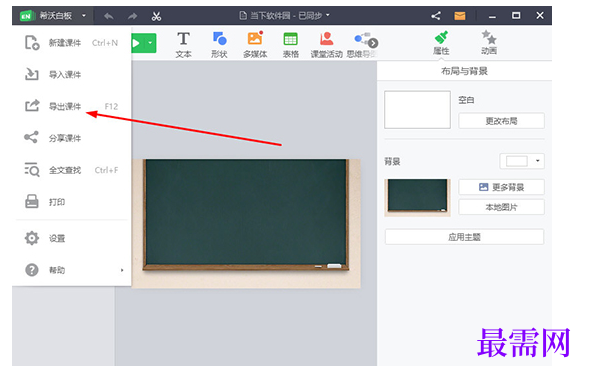Click the undo arrow in title bar
This screenshot has width=589, height=374.
109,16
